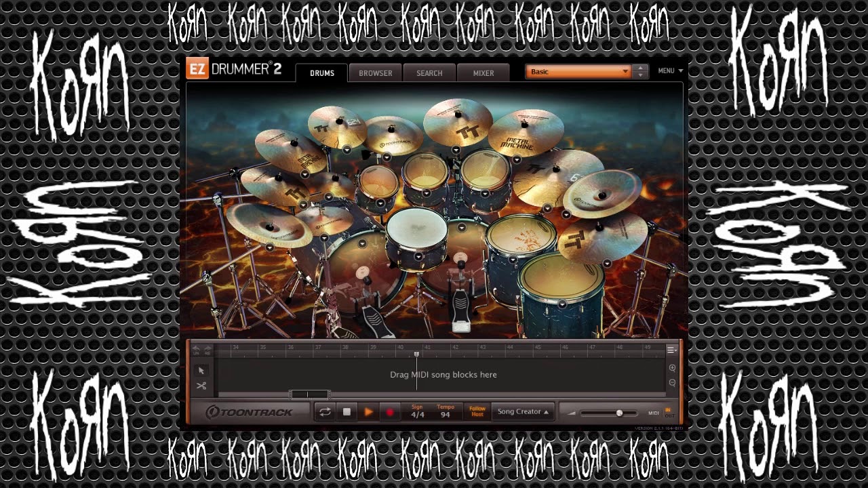Switch to the Browser tab
The image size is (868, 488).
[376, 73]
